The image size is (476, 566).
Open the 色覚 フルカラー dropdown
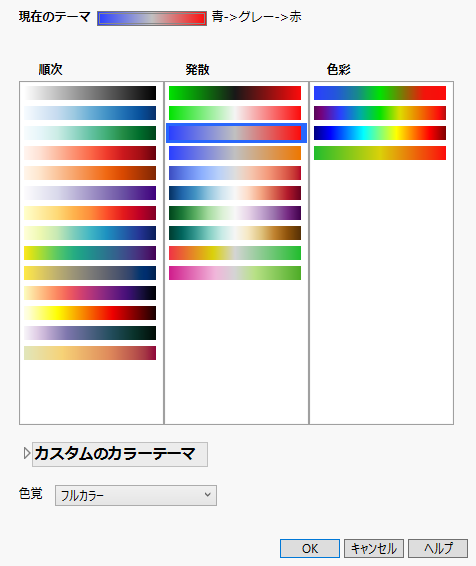(136, 495)
